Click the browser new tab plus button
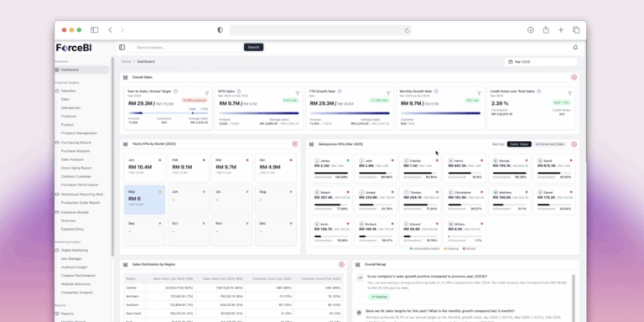644x322 pixels. [561, 30]
